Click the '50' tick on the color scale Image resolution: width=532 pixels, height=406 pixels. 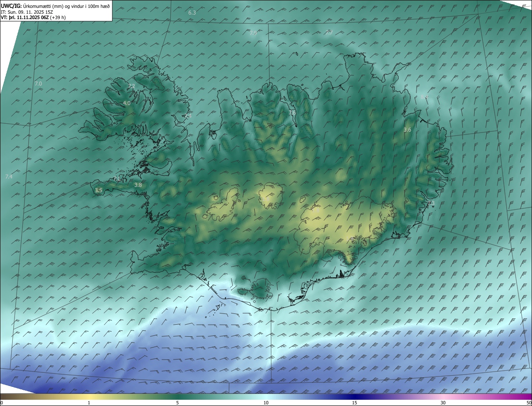pyautogui.click(x=529, y=403)
